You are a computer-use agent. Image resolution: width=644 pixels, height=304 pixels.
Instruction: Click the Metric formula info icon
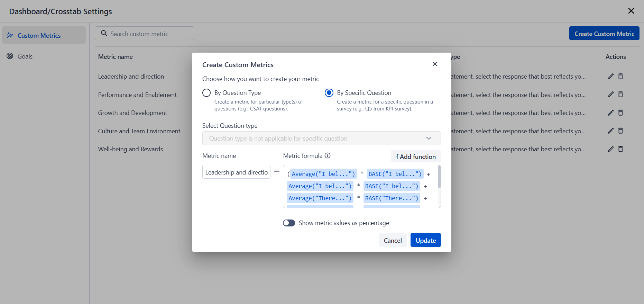point(328,156)
